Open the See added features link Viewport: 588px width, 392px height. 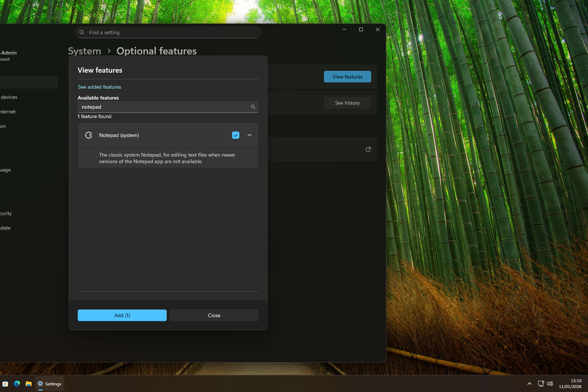click(100, 87)
